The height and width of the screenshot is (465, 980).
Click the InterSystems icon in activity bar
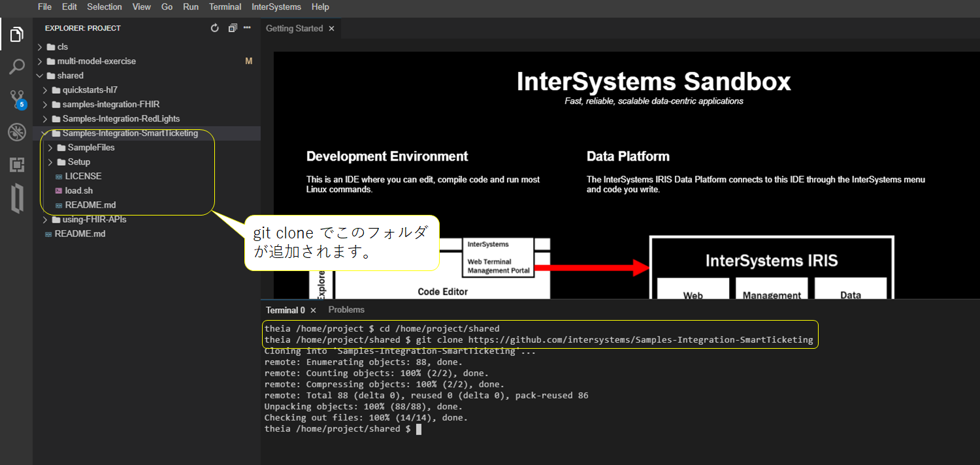[x=16, y=199]
